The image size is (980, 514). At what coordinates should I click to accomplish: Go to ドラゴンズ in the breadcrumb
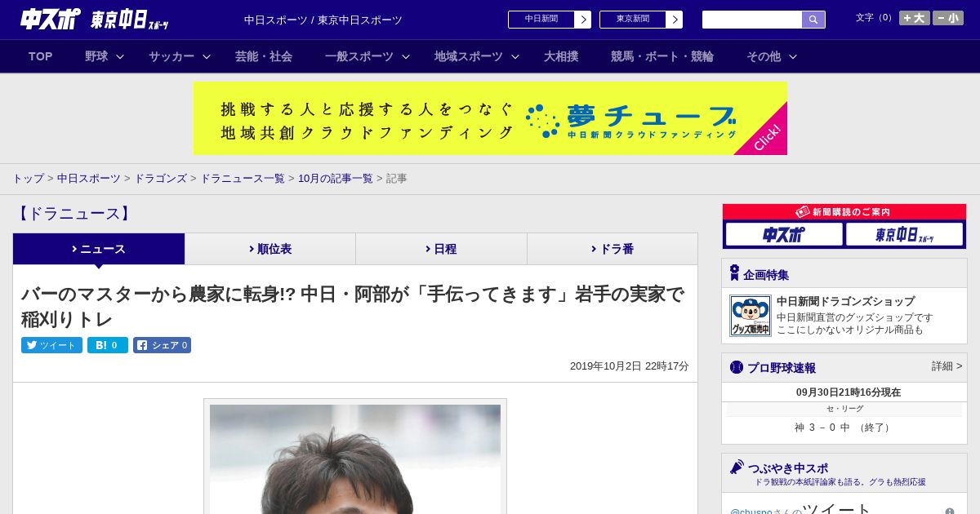(161, 178)
